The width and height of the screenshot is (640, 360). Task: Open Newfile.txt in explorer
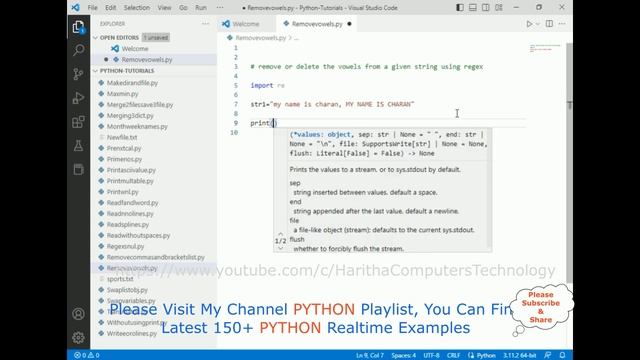click(122, 138)
